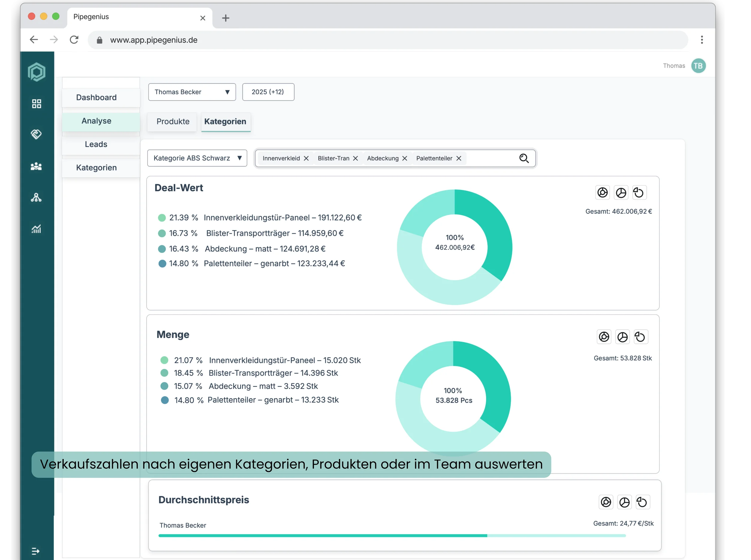Switch Menge card to pie chart view
The width and height of the screenshot is (751, 560).
(622, 337)
